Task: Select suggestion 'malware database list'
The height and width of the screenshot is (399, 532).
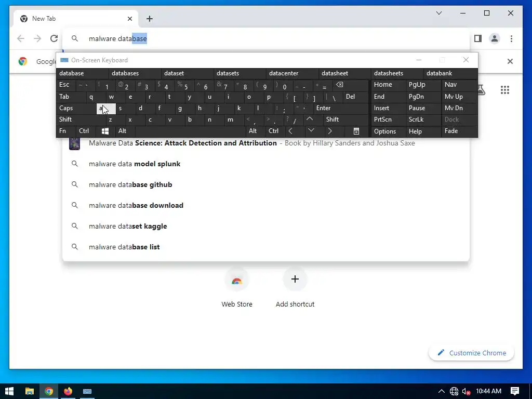Action: click(x=266, y=247)
